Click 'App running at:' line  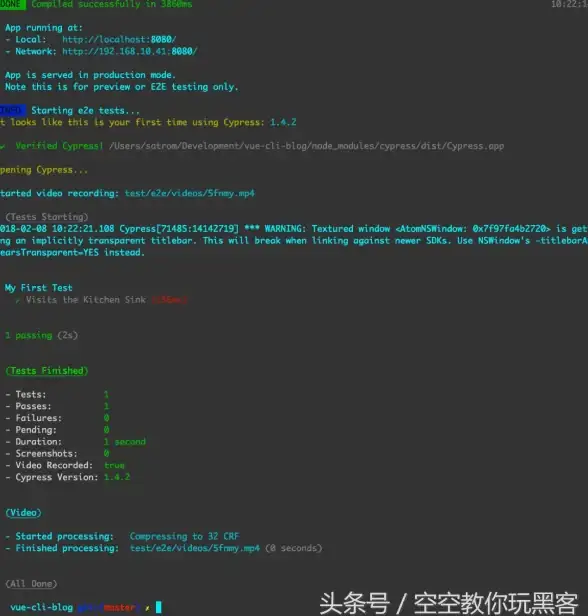tap(44, 28)
